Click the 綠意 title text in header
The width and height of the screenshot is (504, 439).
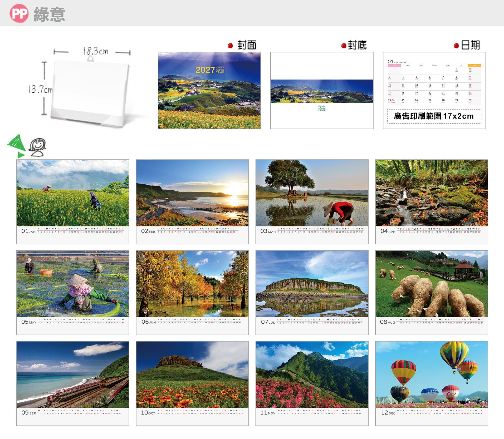tap(49, 14)
